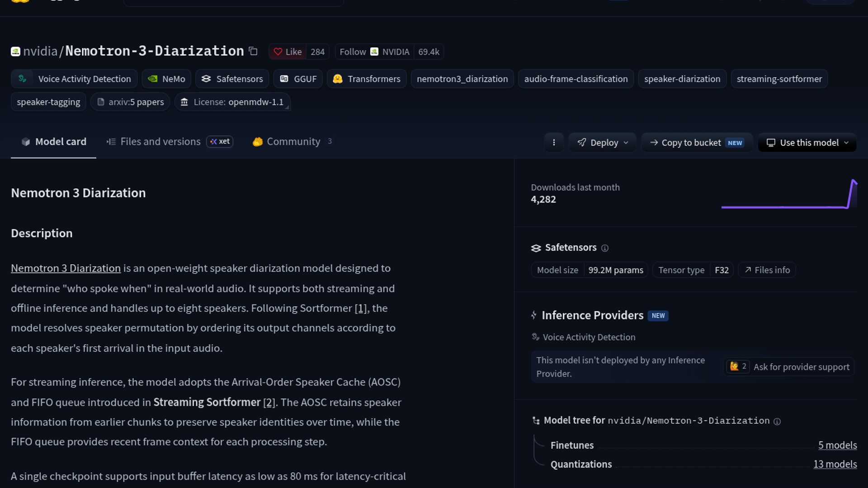This screenshot has height=488, width=868.
Task: Click the downloads last month chart
Action: 789,194
